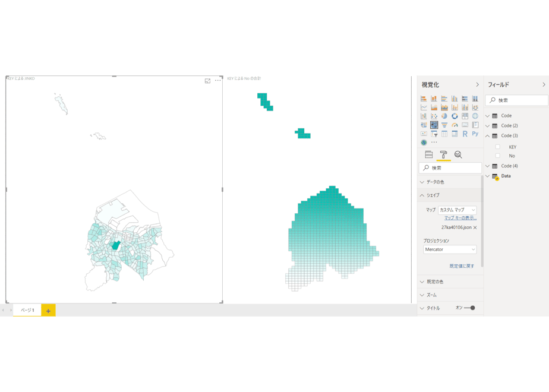
Task: Check the No field checkbox
Action: tap(497, 156)
